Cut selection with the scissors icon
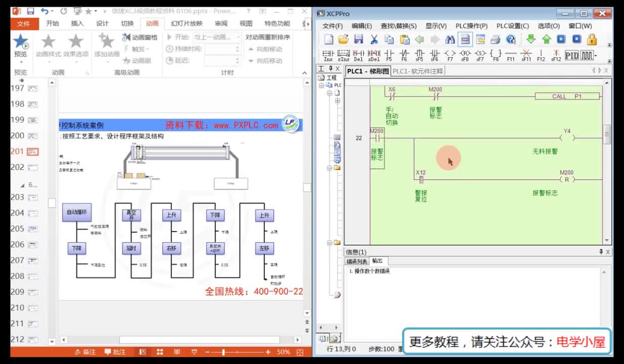Image resolution: width=624 pixels, height=364 pixels. pos(374,39)
